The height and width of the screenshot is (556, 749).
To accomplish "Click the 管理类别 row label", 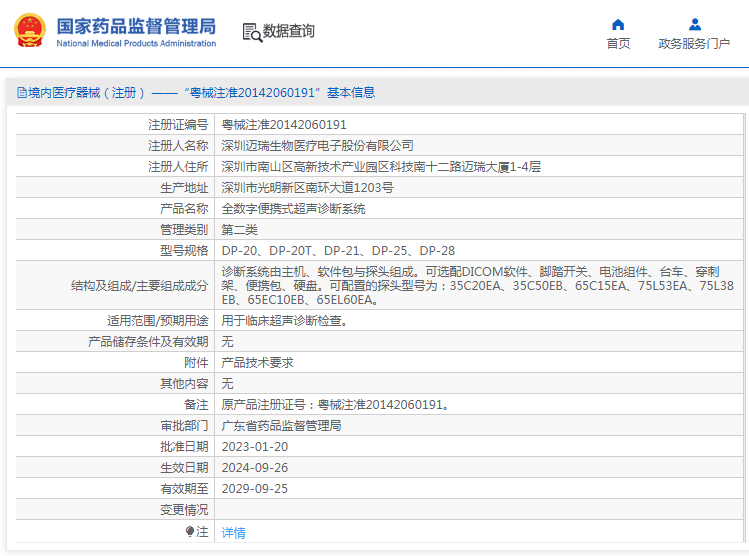I will pyautogui.click(x=184, y=230).
